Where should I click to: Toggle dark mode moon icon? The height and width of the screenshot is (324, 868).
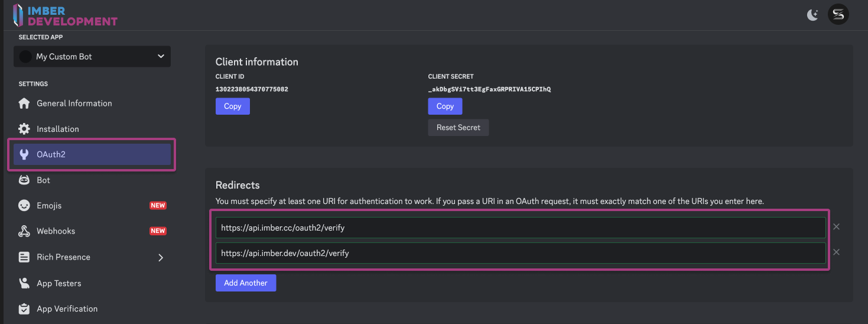[813, 15]
